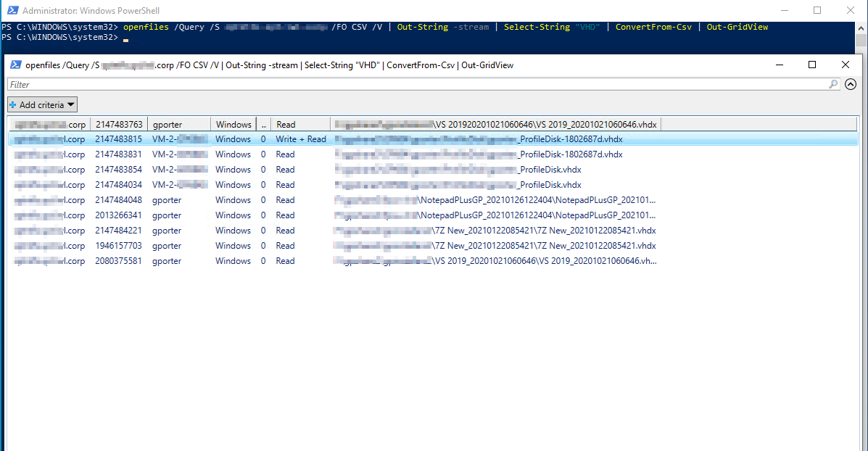Viewport: 868px width, 451px height.
Task: Minimize the Administrator PowerShell window
Action: pos(784,11)
